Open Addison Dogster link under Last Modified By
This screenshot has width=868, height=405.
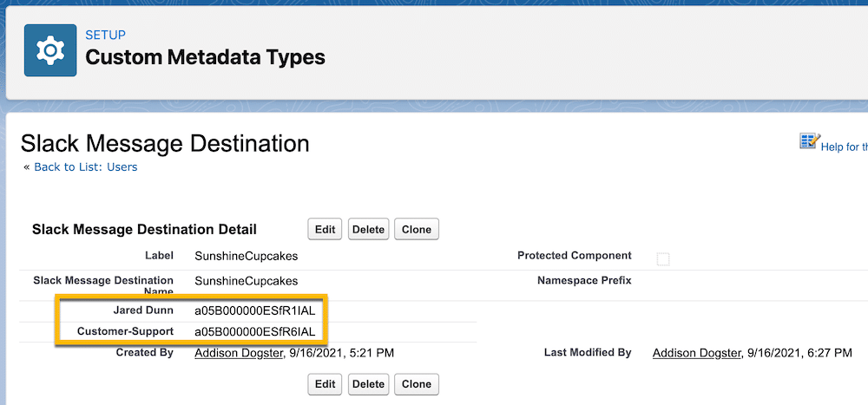coord(696,353)
